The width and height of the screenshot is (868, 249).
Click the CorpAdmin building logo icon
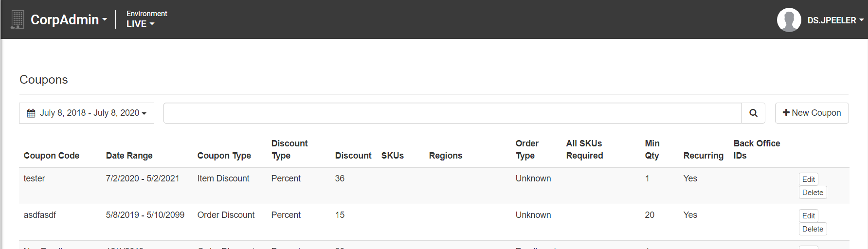[x=18, y=19]
